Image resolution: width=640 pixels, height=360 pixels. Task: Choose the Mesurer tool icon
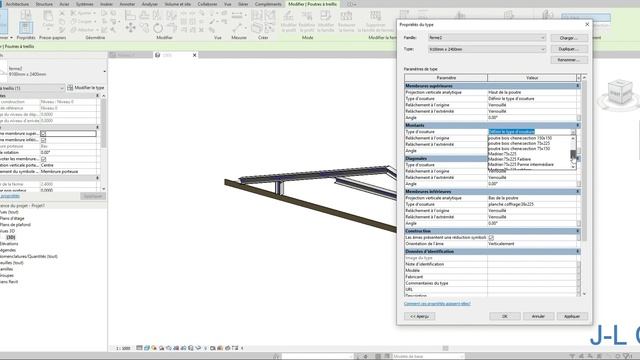(237, 16)
